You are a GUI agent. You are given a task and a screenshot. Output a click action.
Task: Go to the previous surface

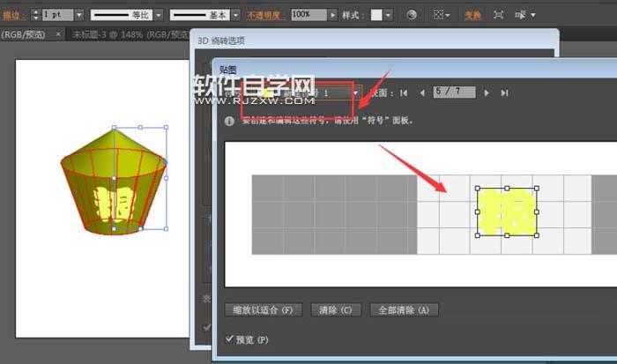coord(422,93)
